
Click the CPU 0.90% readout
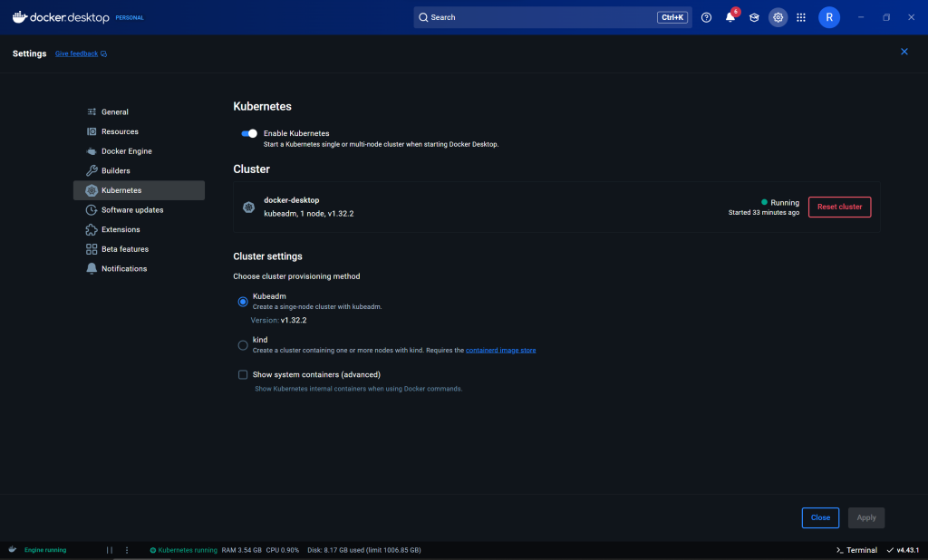[x=283, y=550]
